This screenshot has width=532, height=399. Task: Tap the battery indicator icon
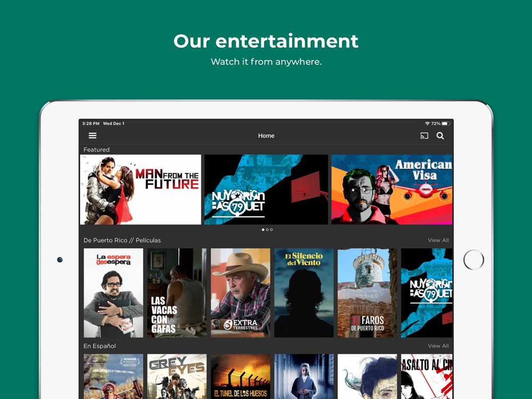[x=446, y=123]
